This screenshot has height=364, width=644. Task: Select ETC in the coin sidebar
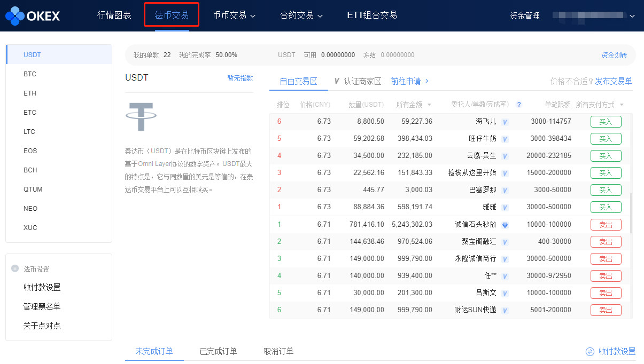(x=59, y=113)
